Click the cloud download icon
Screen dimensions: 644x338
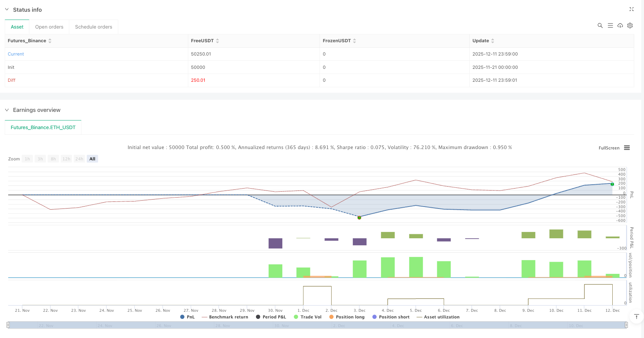point(620,25)
